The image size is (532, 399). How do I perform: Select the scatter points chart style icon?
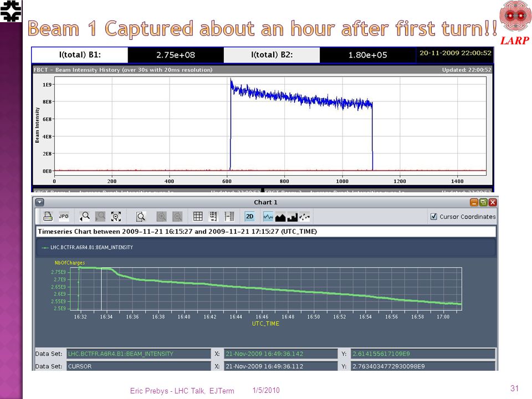tap(304, 217)
